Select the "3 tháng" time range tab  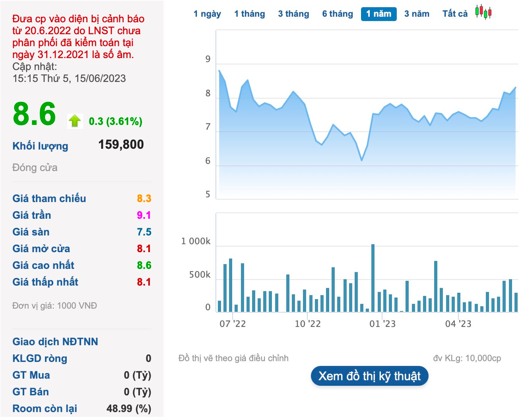(293, 14)
